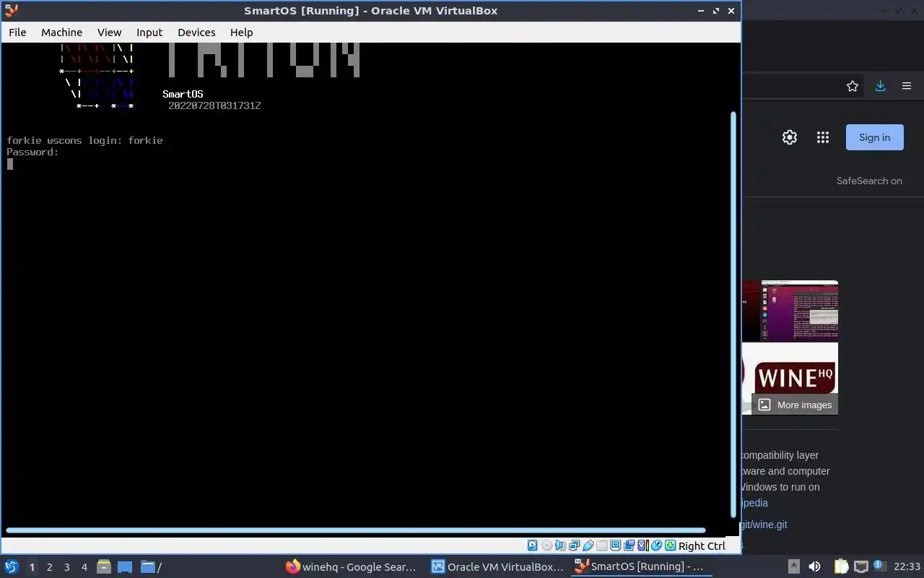This screenshot has height=578, width=924.
Task: Open the network connection tray icon
Action: [x=860, y=566]
